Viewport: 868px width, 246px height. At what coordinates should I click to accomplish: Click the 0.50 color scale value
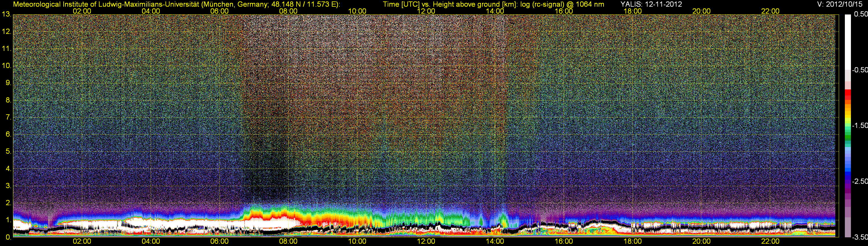(861, 14)
